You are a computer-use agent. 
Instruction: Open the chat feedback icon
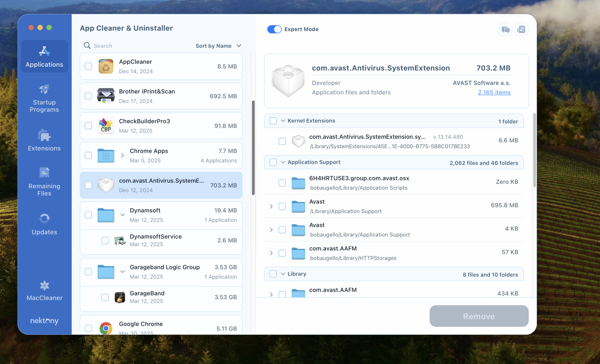click(505, 29)
